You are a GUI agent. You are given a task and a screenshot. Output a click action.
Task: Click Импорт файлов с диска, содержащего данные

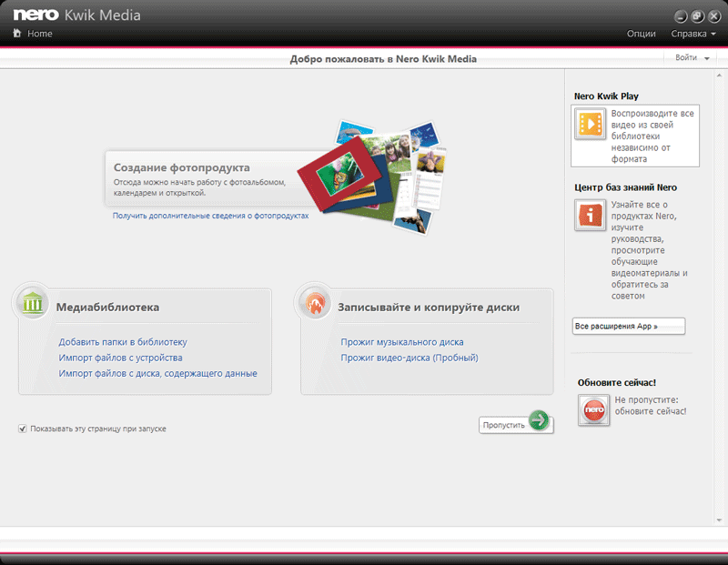(157, 374)
